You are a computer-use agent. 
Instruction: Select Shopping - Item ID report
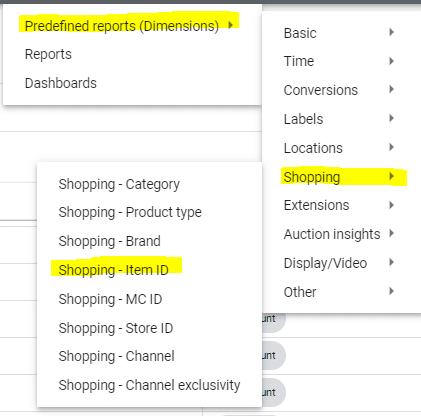(149, 270)
